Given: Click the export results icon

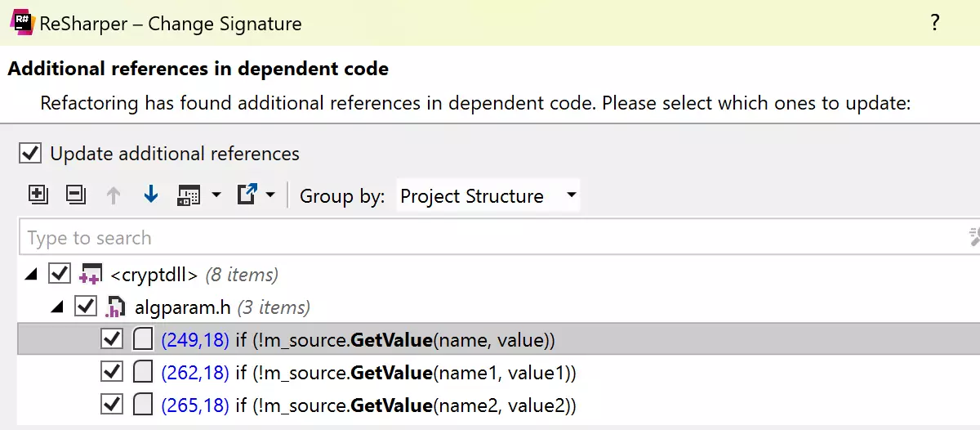Looking at the screenshot, I should [x=247, y=195].
